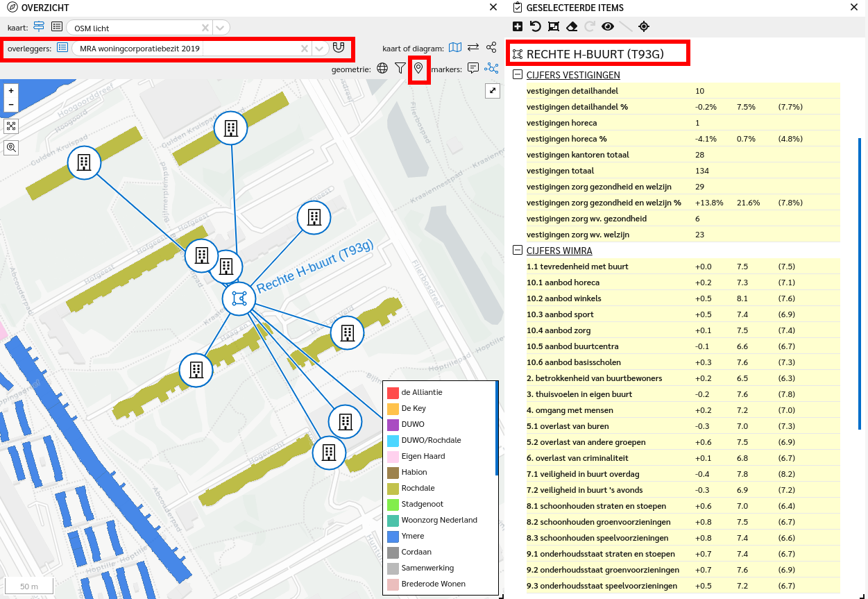Collapse the CIJFERS VESTIGINGEN section

pyautogui.click(x=517, y=75)
